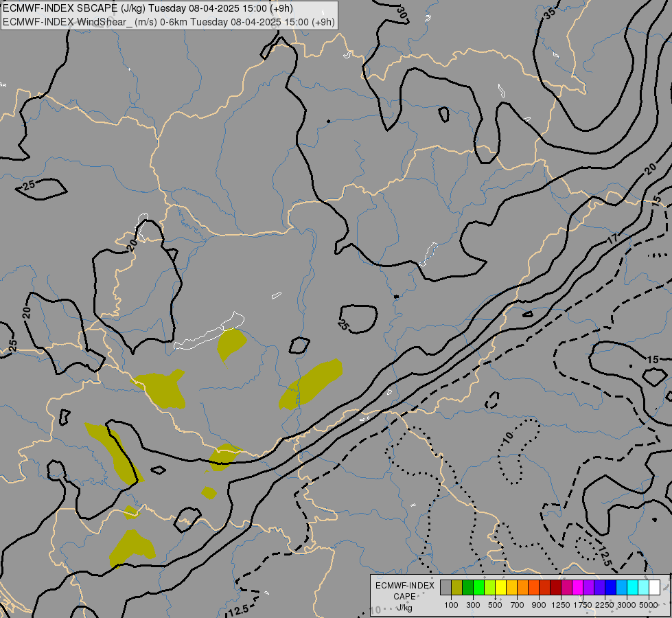Click the 5000 label in the legend
This screenshot has height=618, width=672.
click(649, 605)
